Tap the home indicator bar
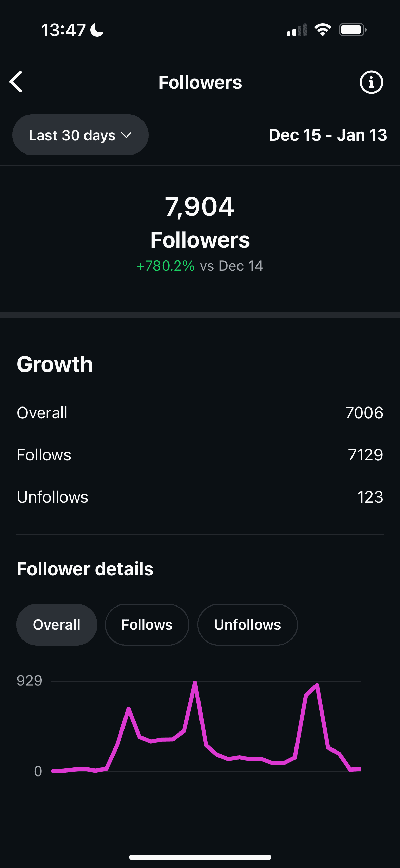The image size is (400, 868). point(200,857)
